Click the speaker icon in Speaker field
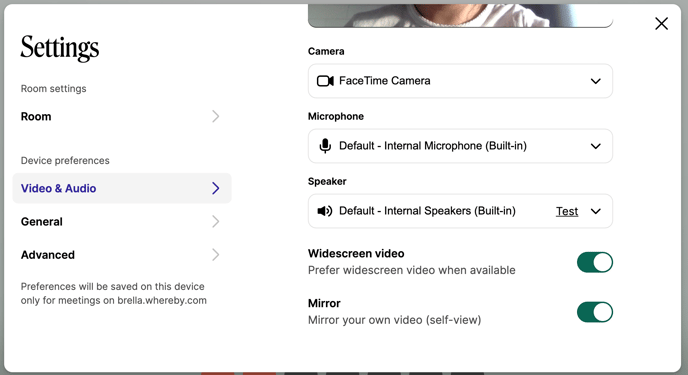The image size is (688, 375). pyautogui.click(x=325, y=211)
